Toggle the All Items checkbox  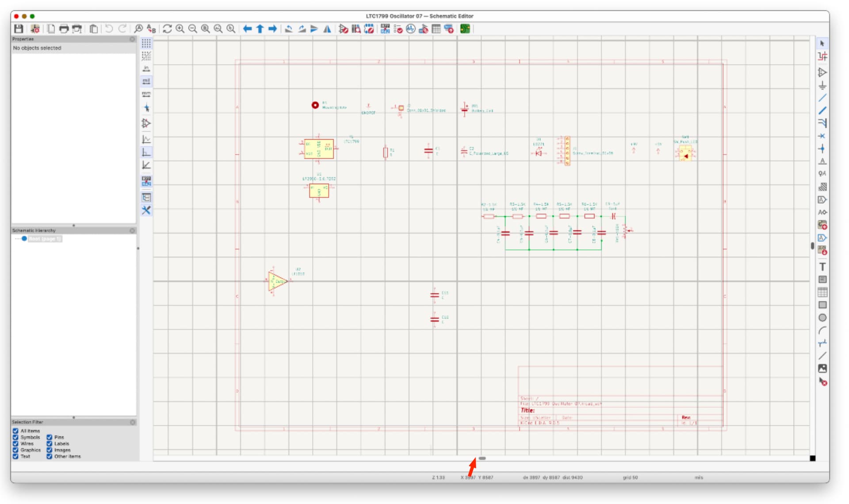[x=16, y=431]
